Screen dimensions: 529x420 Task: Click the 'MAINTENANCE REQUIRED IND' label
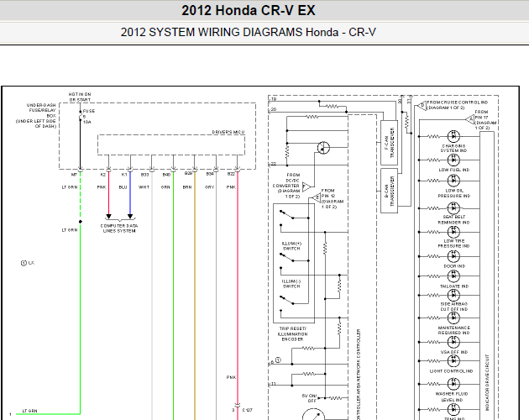(x=453, y=330)
